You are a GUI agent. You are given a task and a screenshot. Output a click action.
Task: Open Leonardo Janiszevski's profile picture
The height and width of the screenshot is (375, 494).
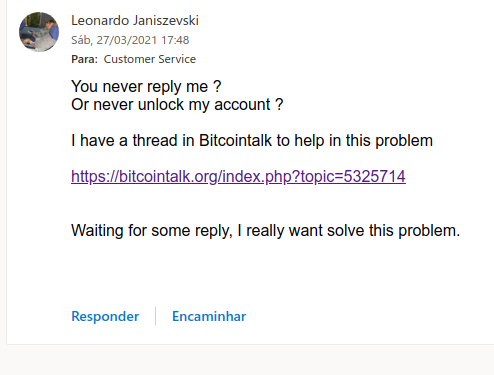point(39,32)
